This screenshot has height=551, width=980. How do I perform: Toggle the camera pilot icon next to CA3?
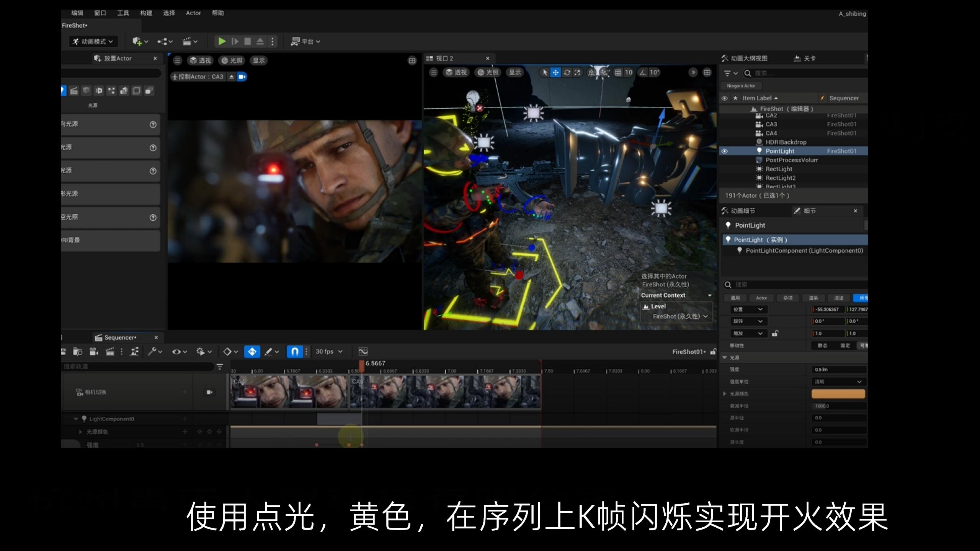pyautogui.click(x=242, y=77)
